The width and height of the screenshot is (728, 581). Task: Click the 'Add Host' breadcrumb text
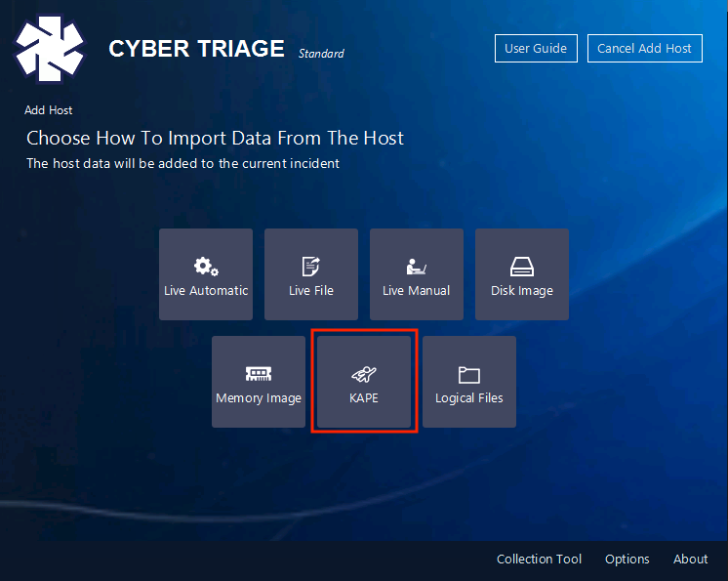[x=48, y=110]
